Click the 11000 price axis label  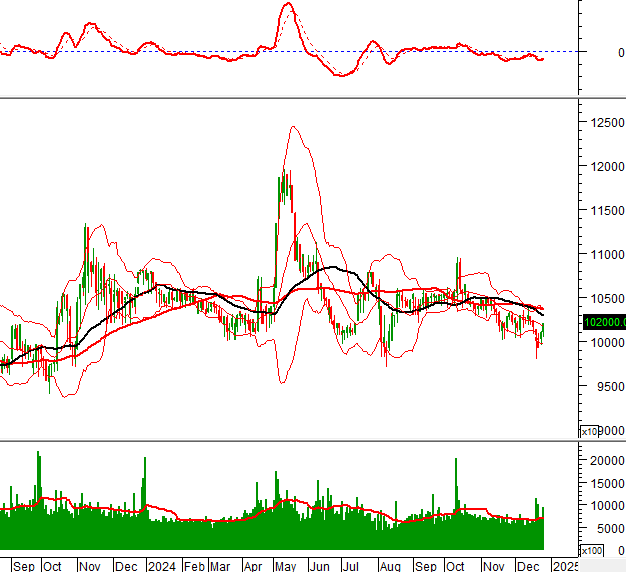(x=606, y=254)
